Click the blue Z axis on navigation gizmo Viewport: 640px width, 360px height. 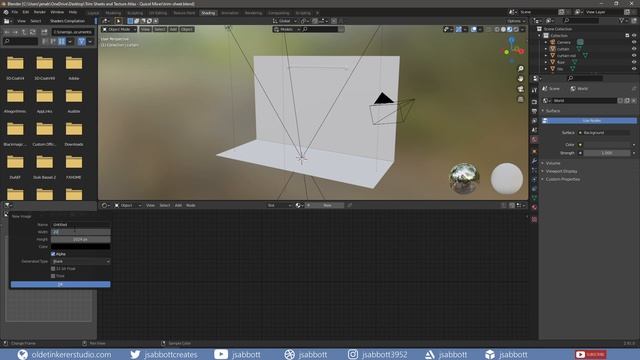[x=511, y=40]
